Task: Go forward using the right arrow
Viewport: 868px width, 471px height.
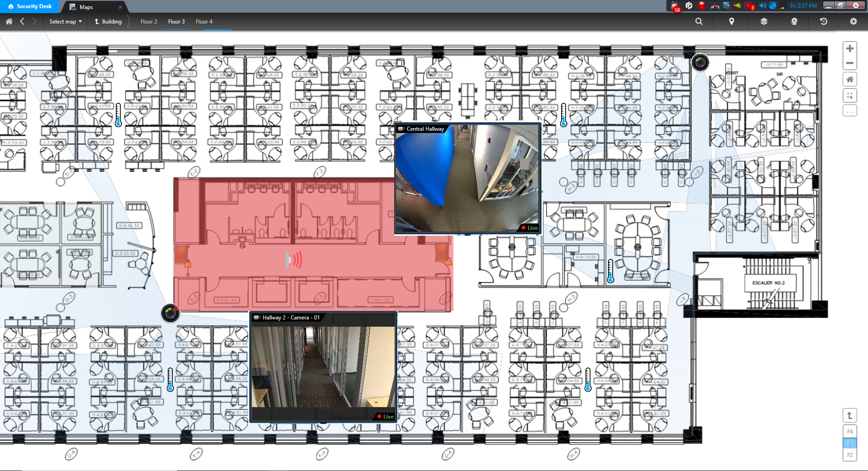Action: click(34, 21)
